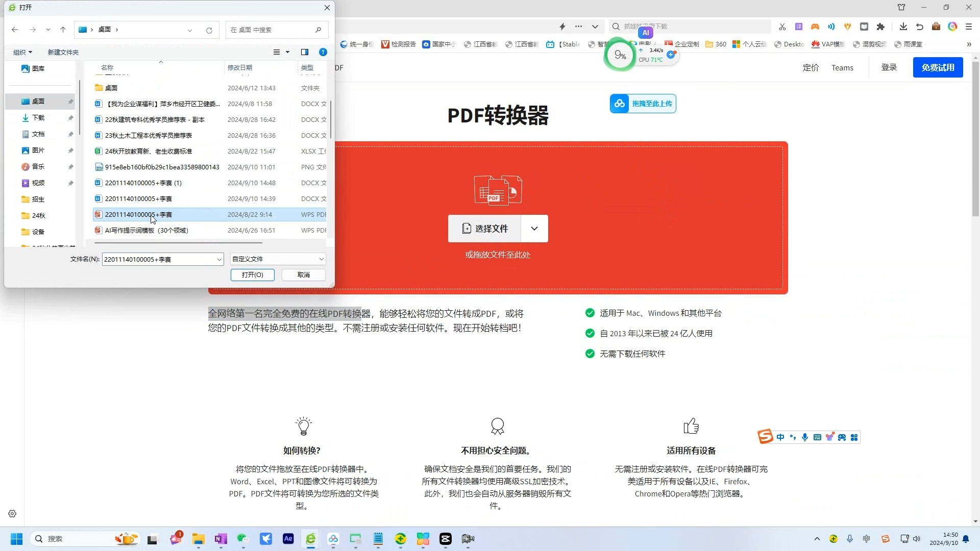Click the file name input field
980x551 pixels.
coord(161,259)
